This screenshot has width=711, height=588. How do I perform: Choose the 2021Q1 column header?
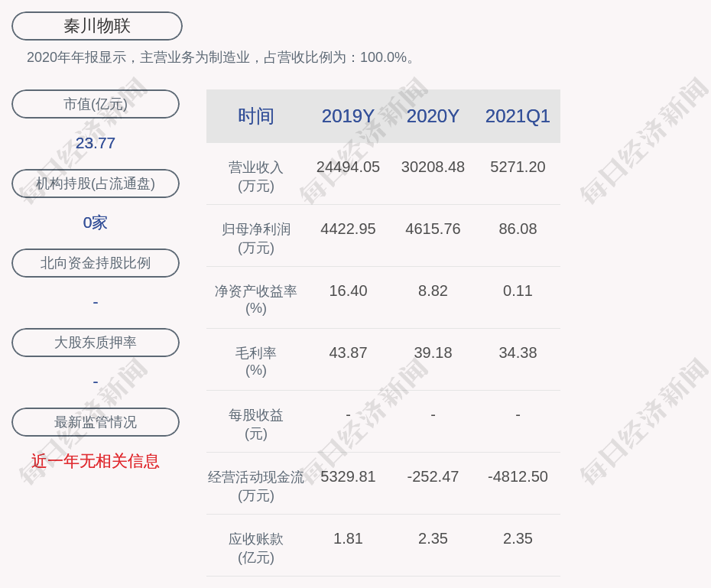click(x=518, y=116)
